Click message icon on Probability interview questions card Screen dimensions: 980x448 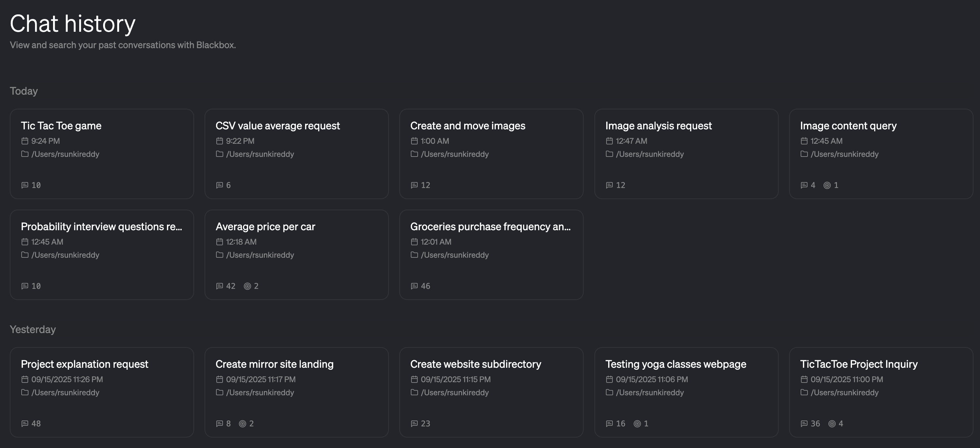coord(25,286)
